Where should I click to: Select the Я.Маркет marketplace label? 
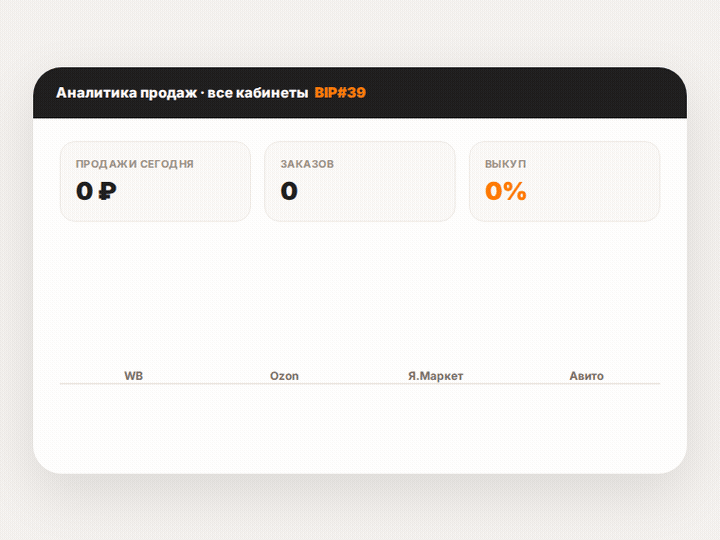(435, 376)
